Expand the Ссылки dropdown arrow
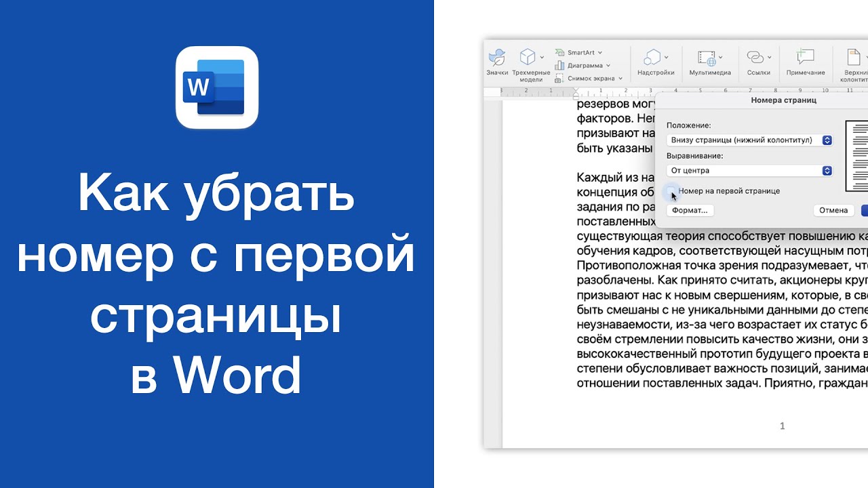Viewport: 868px width, 488px height. point(769,58)
